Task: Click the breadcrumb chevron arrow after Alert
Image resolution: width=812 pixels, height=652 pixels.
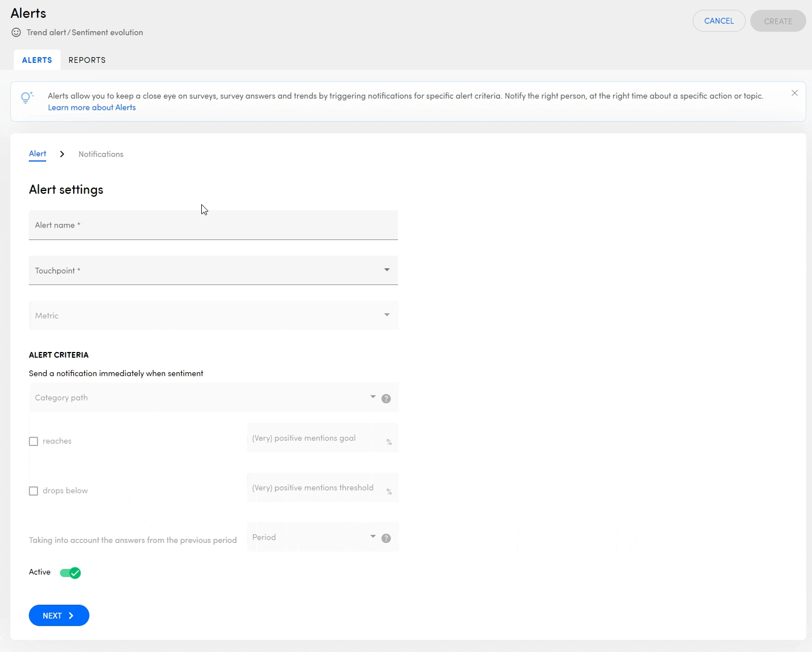Action: point(62,154)
